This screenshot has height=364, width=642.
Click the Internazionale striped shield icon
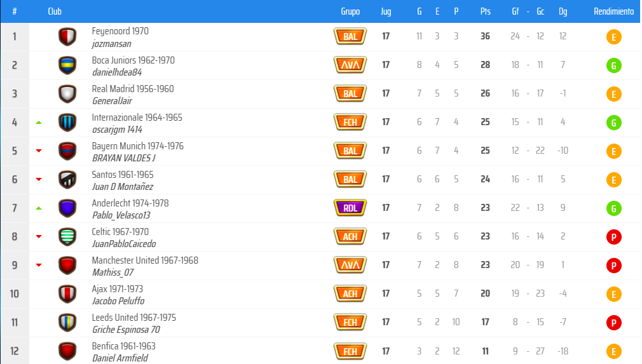click(67, 123)
